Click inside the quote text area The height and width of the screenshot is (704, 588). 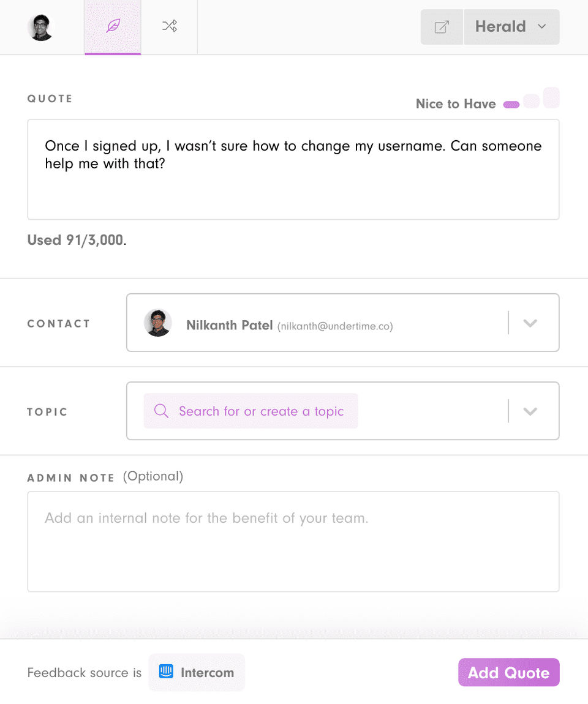(293, 169)
